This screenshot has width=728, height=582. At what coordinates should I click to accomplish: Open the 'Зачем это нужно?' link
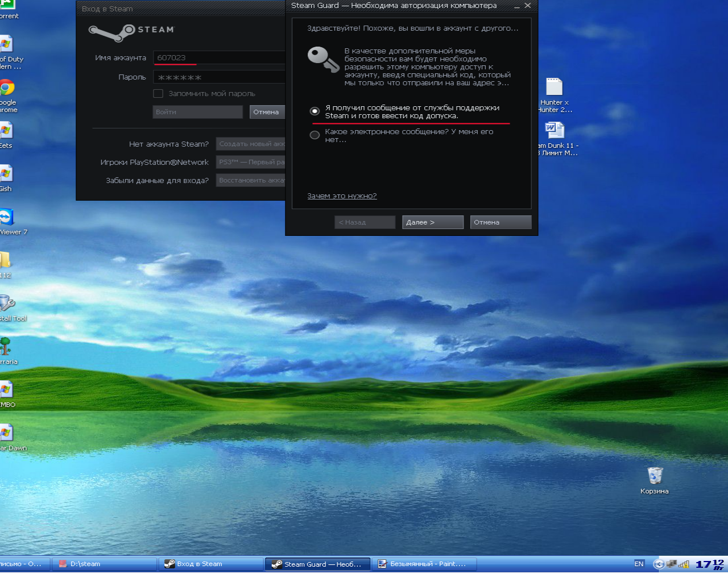[x=342, y=196]
